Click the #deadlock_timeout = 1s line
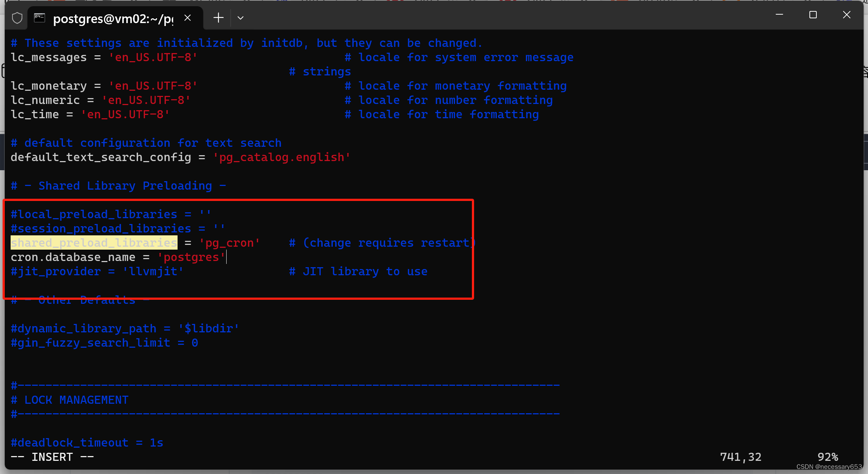Image resolution: width=868 pixels, height=474 pixels. click(87, 442)
